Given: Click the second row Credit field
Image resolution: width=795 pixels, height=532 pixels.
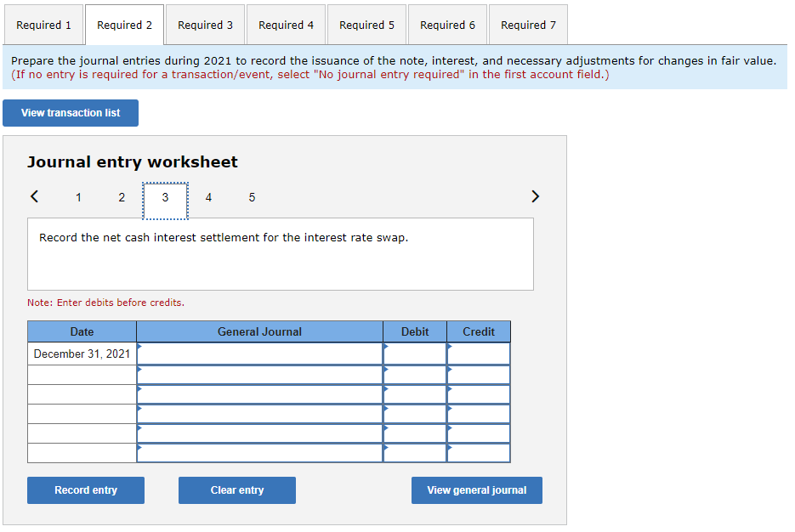Looking at the screenshot, I should click(x=479, y=375).
